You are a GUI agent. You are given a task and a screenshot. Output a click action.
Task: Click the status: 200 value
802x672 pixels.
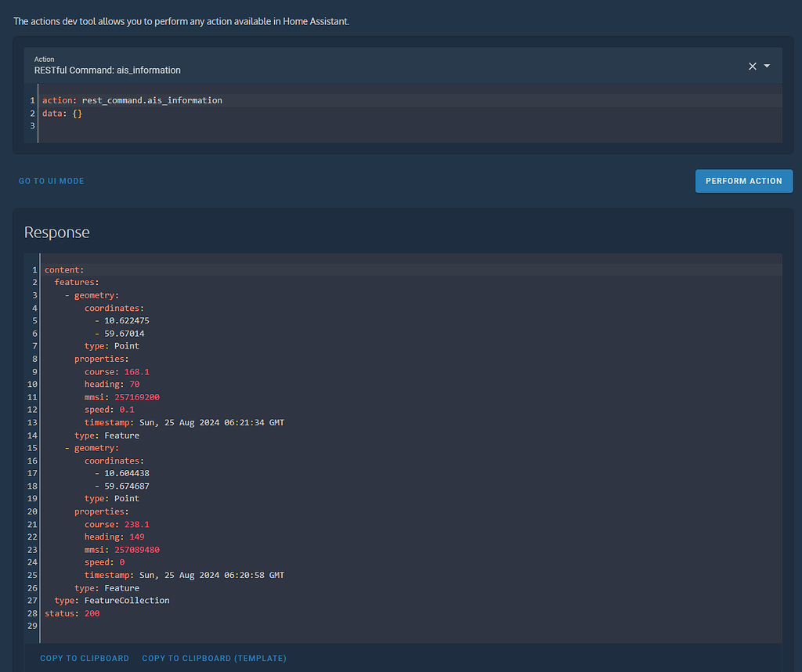tap(92, 613)
